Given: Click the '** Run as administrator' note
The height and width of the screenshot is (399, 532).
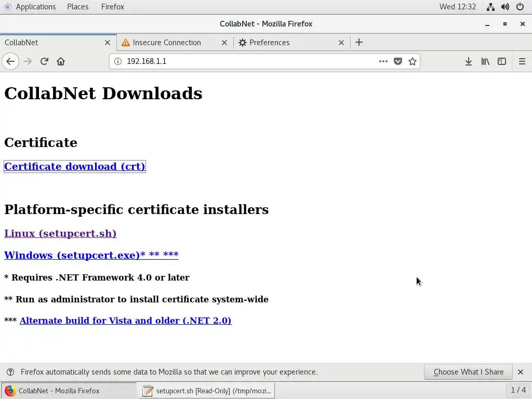Looking at the screenshot, I should pyautogui.click(x=137, y=299).
